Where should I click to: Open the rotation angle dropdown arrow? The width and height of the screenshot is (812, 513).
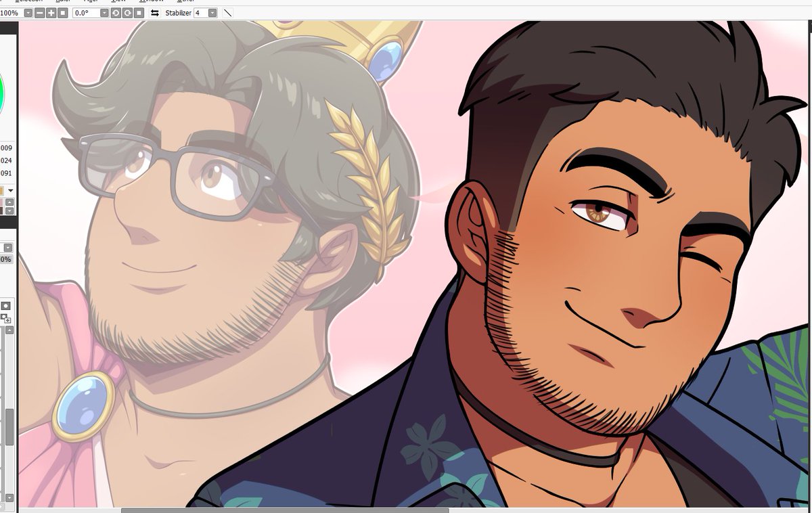point(104,13)
